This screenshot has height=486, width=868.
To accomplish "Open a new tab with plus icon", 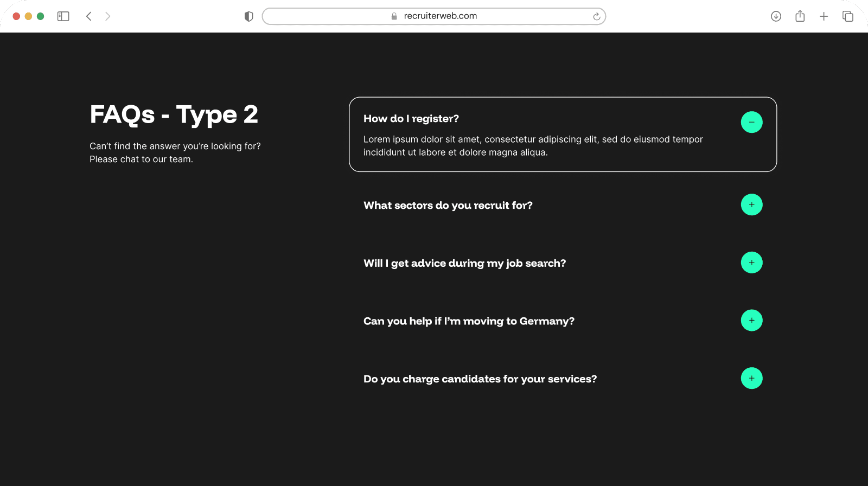I will click(824, 16).
